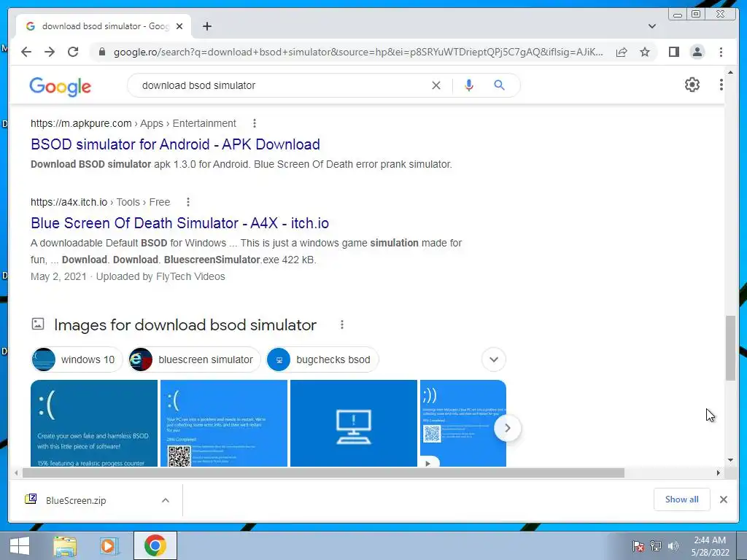Open the tab search dropdown arrow
The height and width of the screenshot is (560, 747).
pos(652,26)
